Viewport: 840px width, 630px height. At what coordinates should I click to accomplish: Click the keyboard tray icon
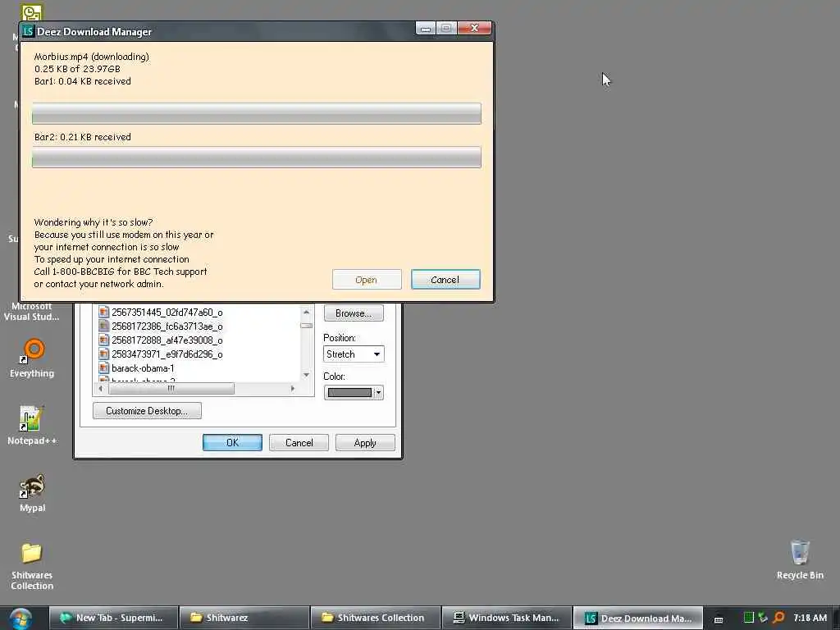tap(719, 619)
